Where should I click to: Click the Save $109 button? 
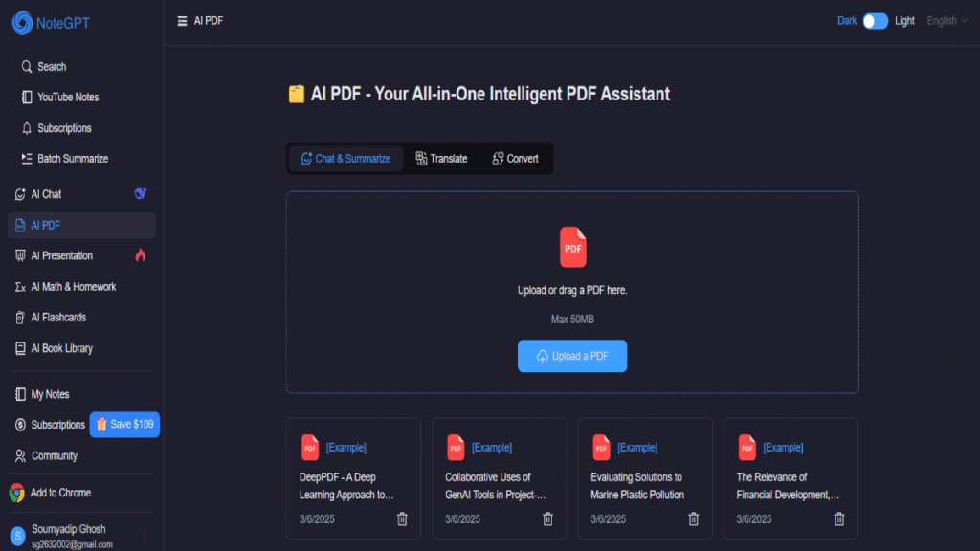124,425
